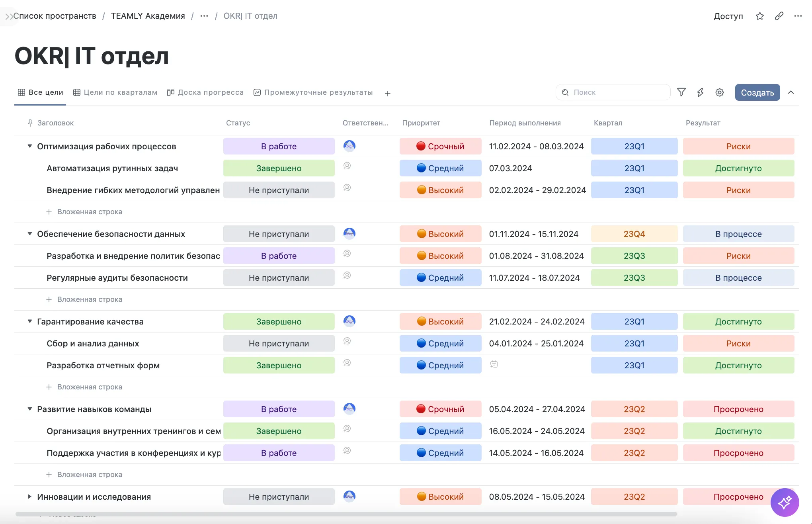Open responsible avatar for Оптимизация рабочих процессов
The width and height of the screenshot is (812, 524).
349,146
